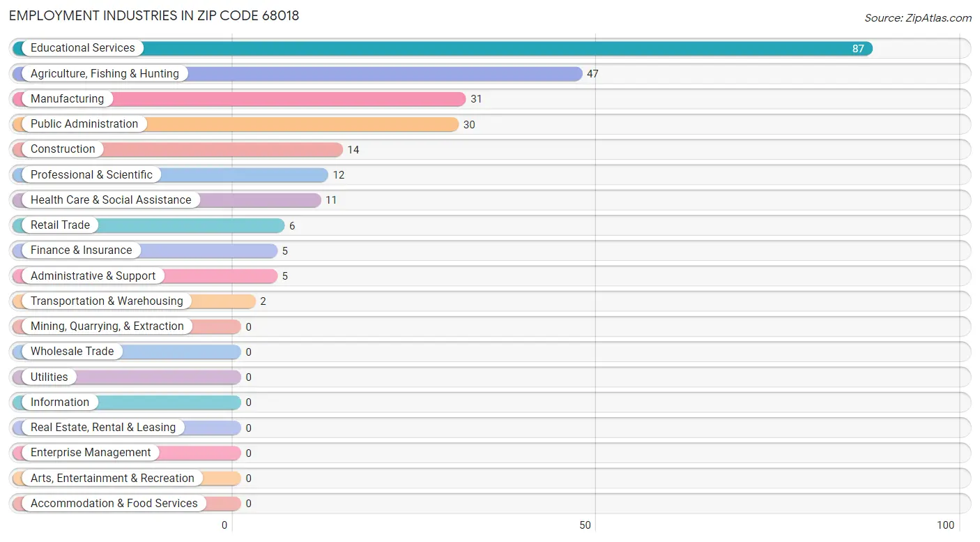Click the x-axis tick label 50
980x542 pixels.
tap(585, 525)
